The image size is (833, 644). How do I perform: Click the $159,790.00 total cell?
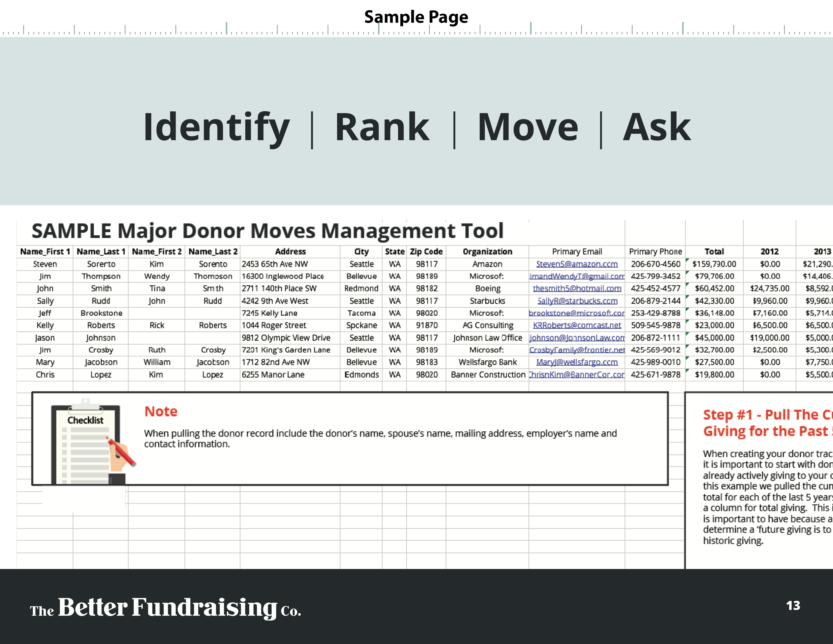click(714, 264)
